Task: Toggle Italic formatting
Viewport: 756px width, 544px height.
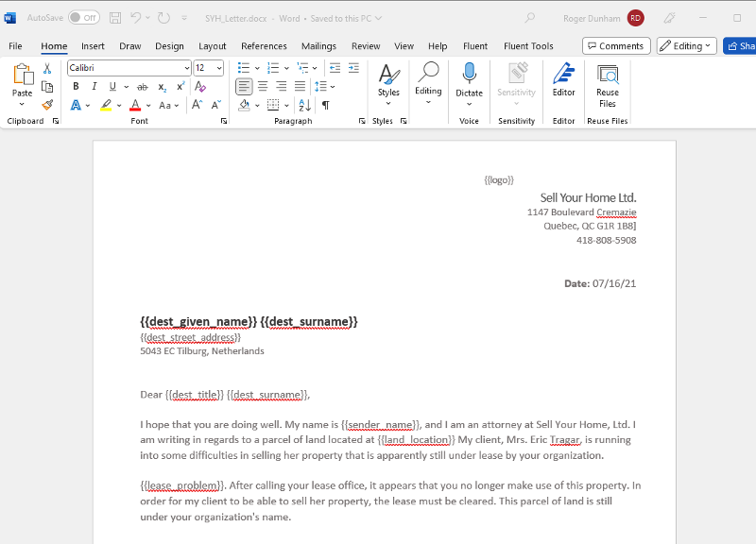Action: [x=94, y=87]
